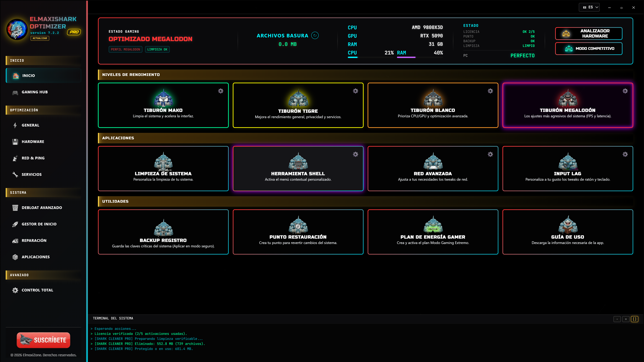Select the Herramienta Shell card title
Viewport: 644px width, 362px height.
pos(298,174)
